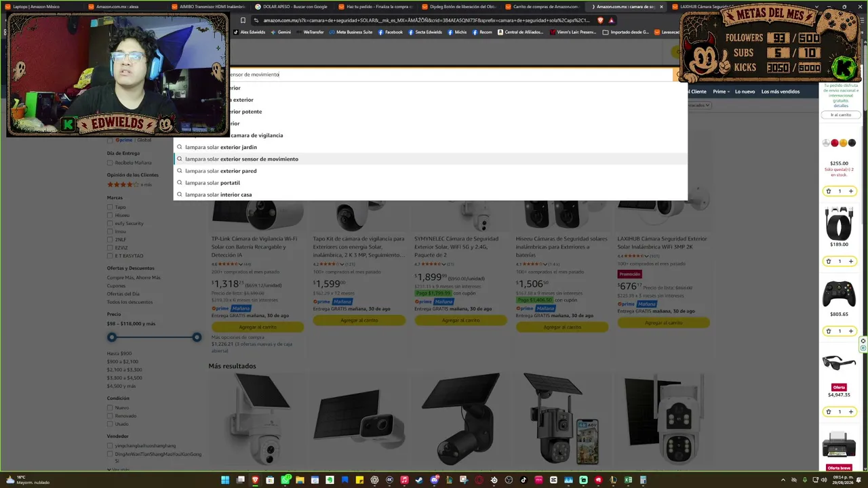Check the 'Recíbelo Mañana' delivery checkbox
The image size is (868, 488).
[110, 163]
